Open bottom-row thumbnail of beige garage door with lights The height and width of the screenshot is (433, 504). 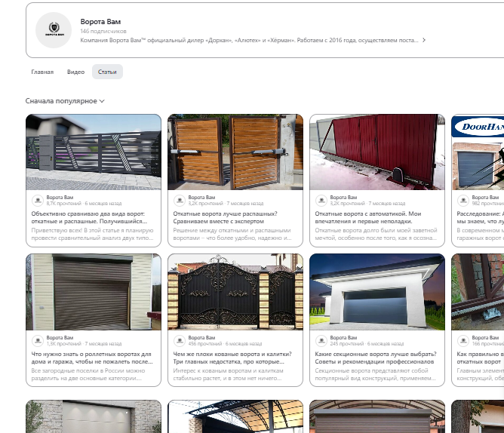coord(94,416)
